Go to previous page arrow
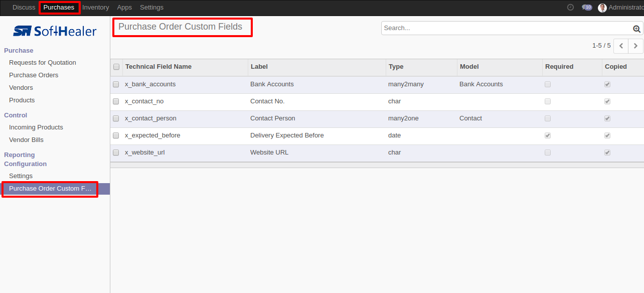Viewport: 644px width, 293px height. (x=621, y=46)
